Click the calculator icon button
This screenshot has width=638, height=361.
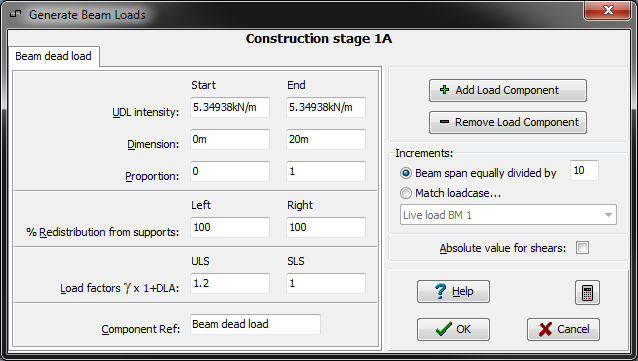pyautogui.click(x=587, y=292)
